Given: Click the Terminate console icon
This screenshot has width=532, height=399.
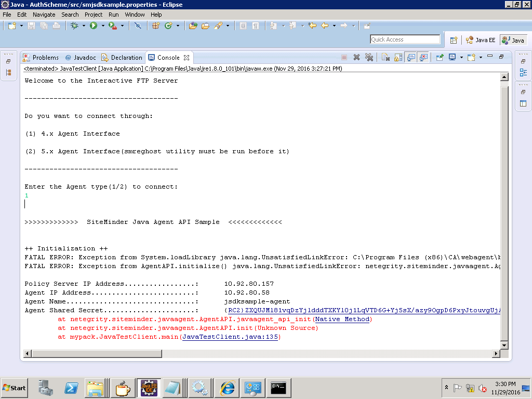Looking at the screenshot, I should 344,57.
